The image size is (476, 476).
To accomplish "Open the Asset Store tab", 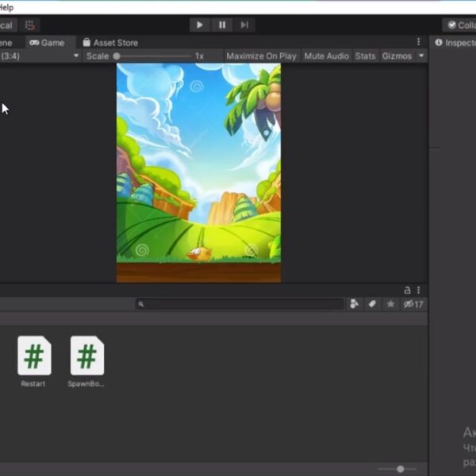I will pyautogui.click(x=111, y=43).
